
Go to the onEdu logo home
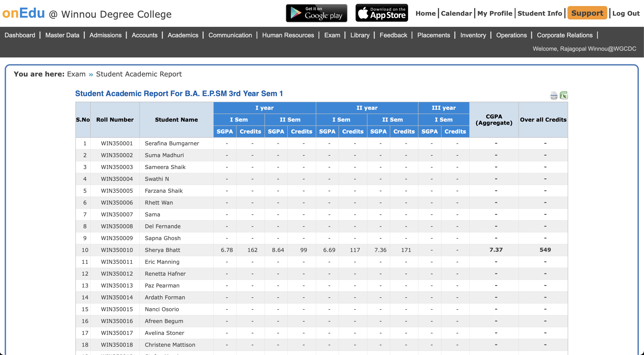point(23,13)
